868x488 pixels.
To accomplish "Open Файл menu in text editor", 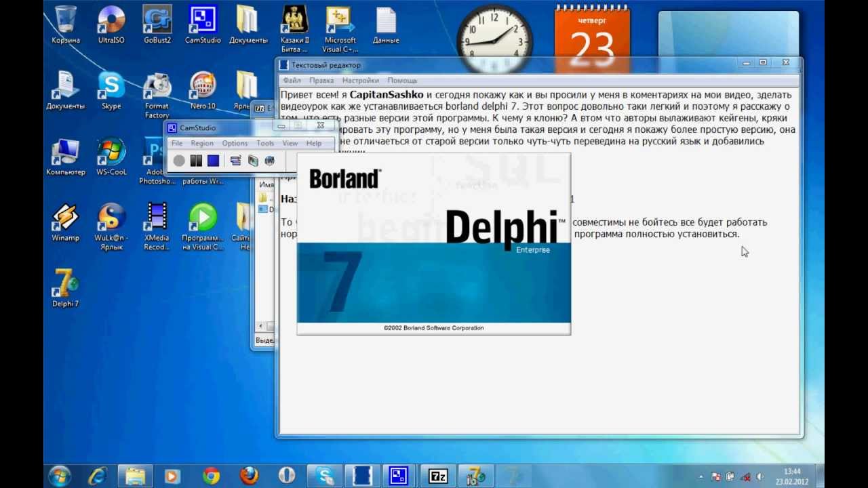I will point(292,81).
